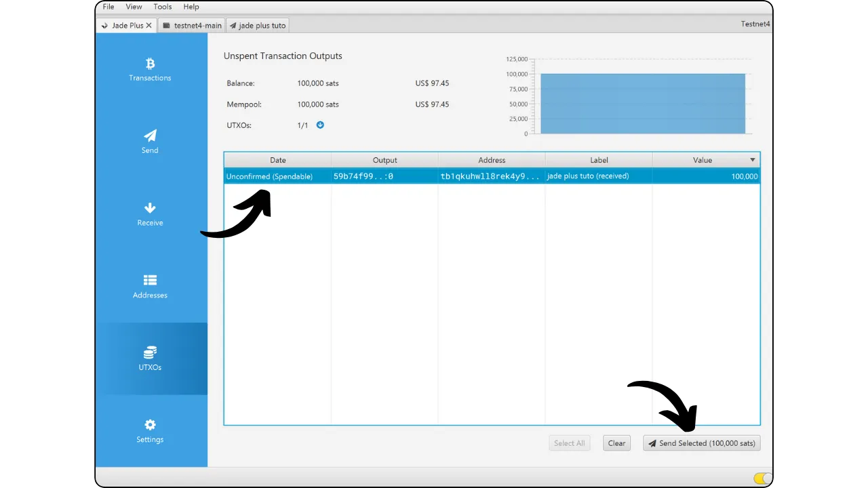Screen dimensions: 868x488
Task: Close the Jade Plus wallet tab
Action: pos(149,26)
